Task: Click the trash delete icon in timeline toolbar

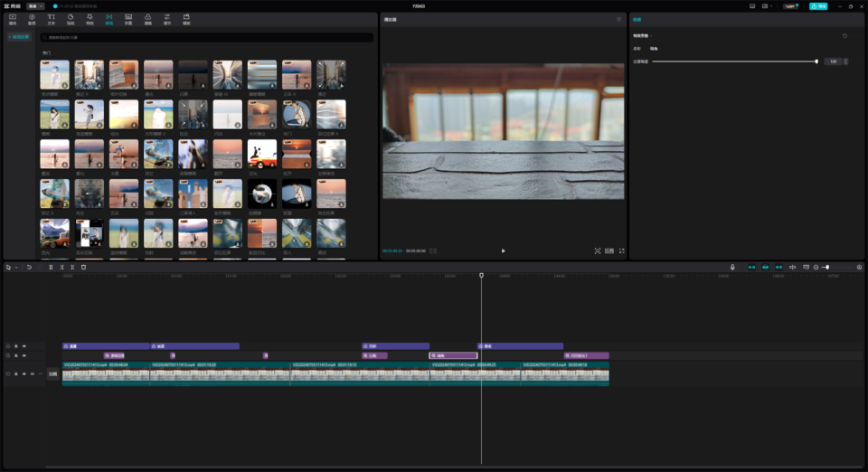Action: (x=83, y=268)
